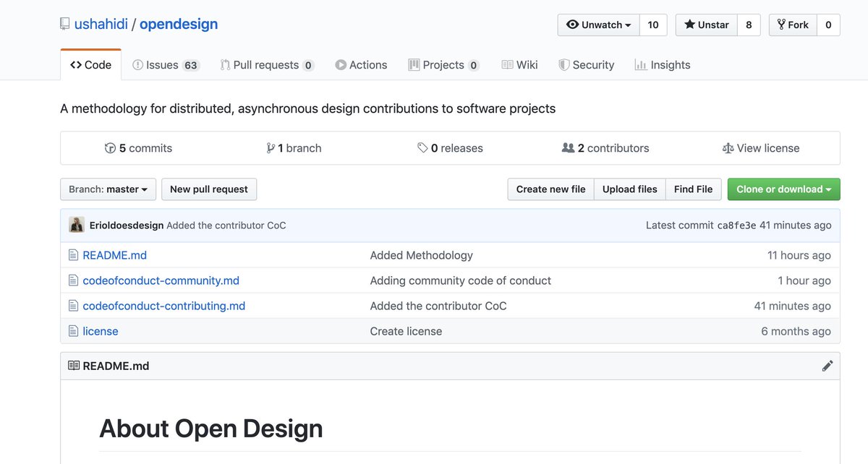Fork the opendesign repository
Screen dimensions: 868x464
[x=793, y=25]
